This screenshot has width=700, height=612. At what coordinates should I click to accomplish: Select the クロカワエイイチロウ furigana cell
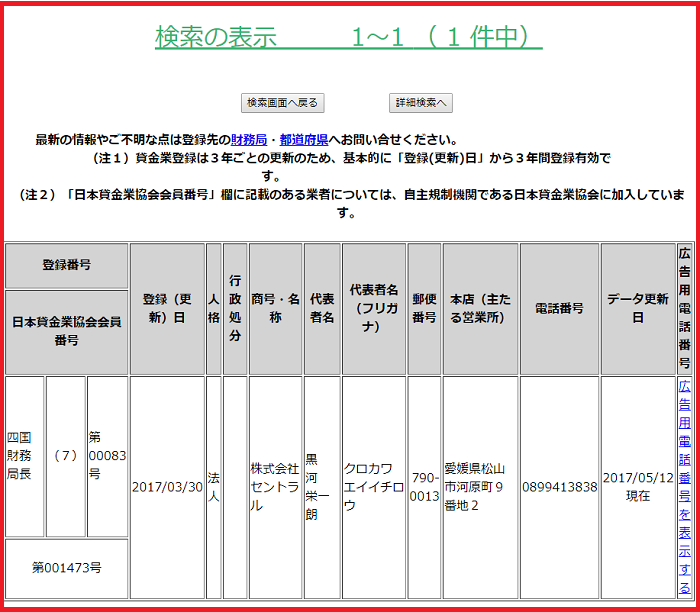pyautogui.click(x=374, y=487)
